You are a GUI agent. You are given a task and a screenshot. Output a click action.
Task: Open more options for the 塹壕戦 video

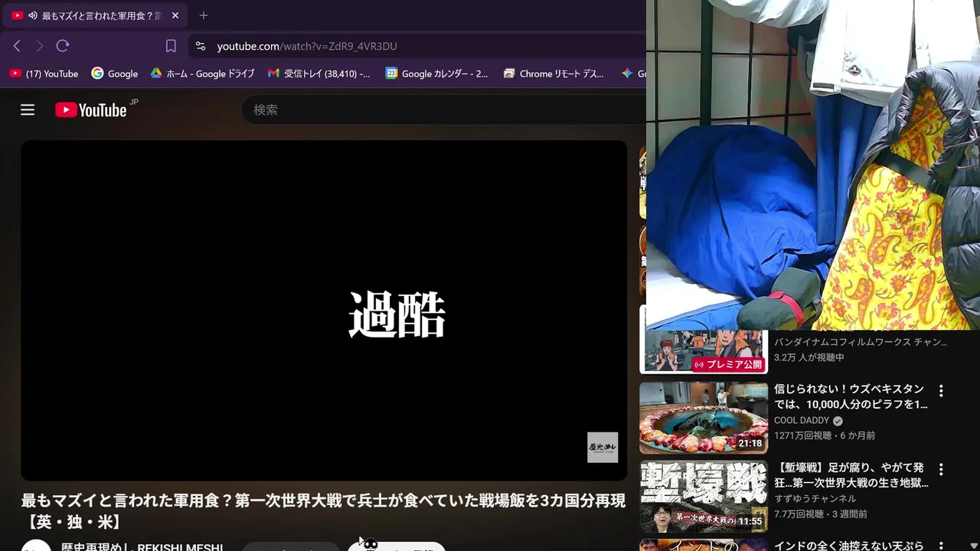click(941, 470)
